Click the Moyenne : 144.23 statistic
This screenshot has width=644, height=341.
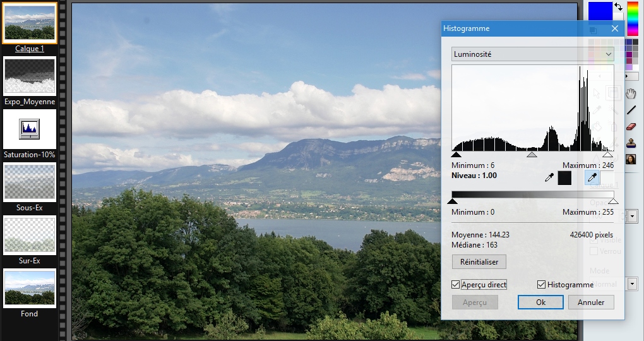480,234
